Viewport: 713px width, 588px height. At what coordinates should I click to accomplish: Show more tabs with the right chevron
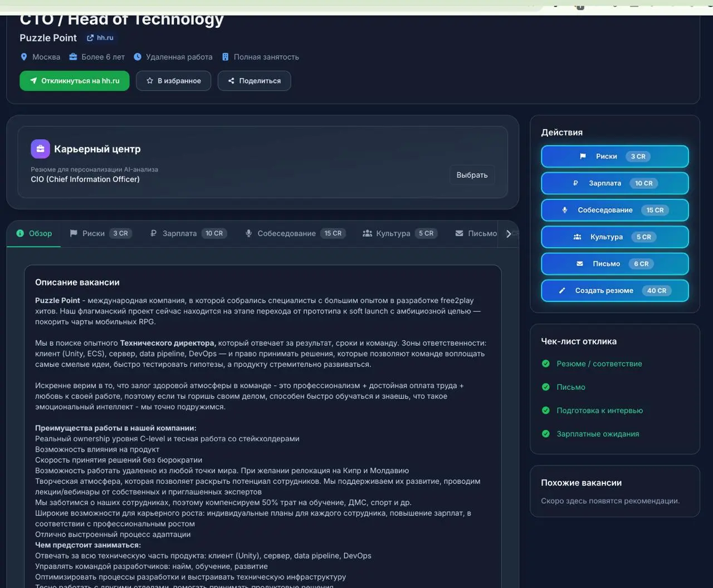coord(509,234)
